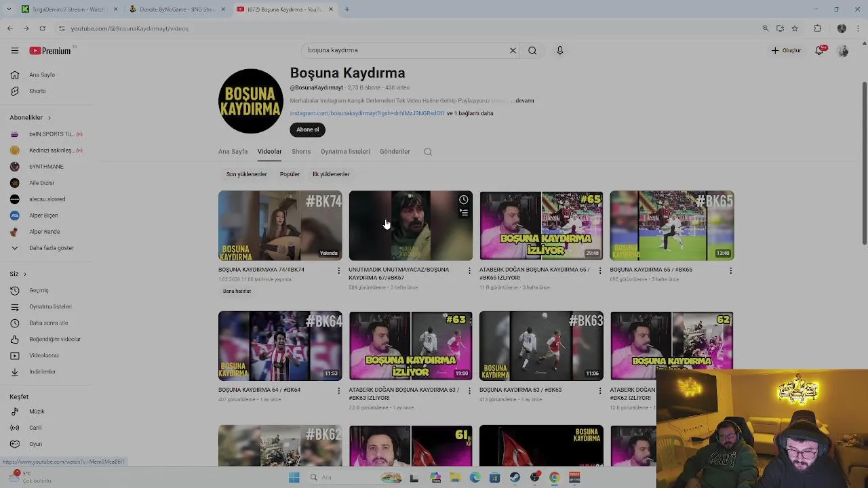Open BOŞUNA KAYDIRMA 64 / #BK64 title
Image resolution: width=868 pixels, height=488 pixels.
[259, 390]
